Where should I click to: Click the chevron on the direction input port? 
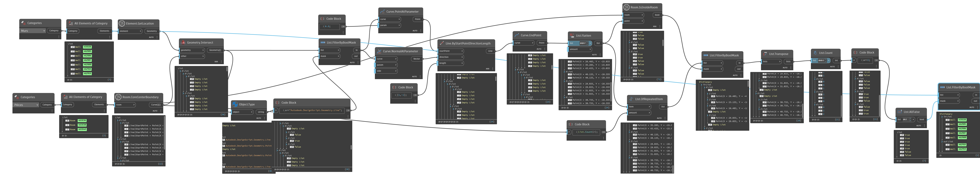pos(462,57)
